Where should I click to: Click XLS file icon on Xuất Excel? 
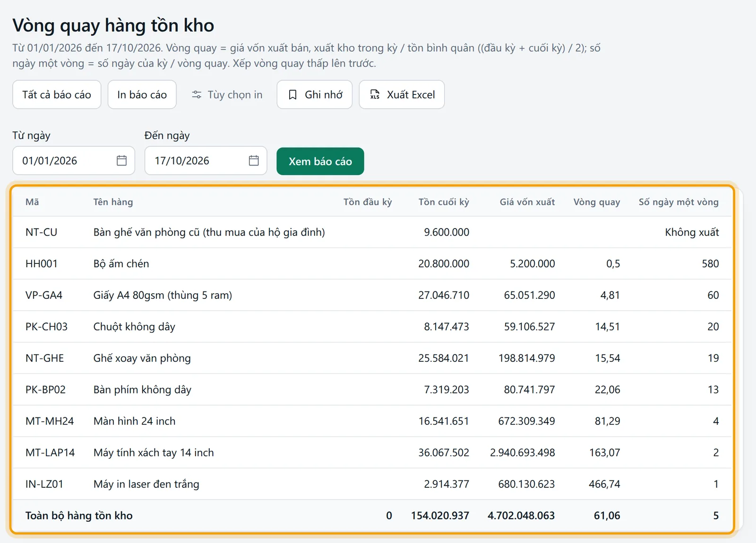[375, 95]
